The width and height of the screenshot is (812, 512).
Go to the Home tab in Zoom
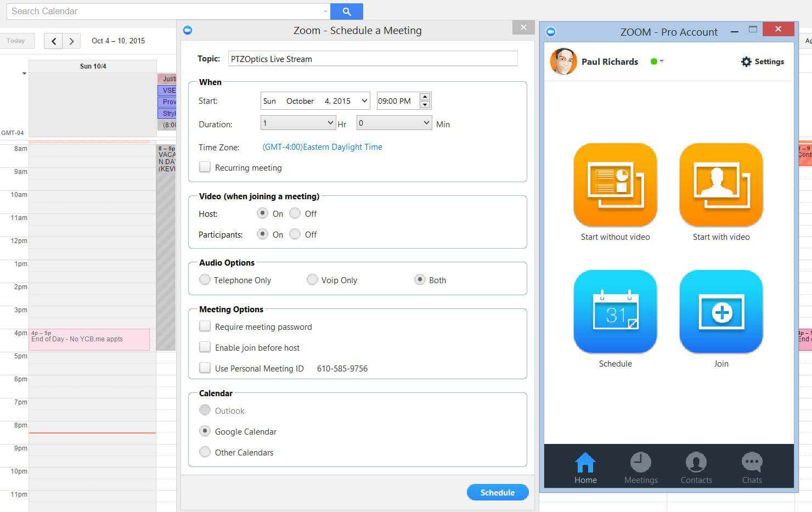(585, 468)
